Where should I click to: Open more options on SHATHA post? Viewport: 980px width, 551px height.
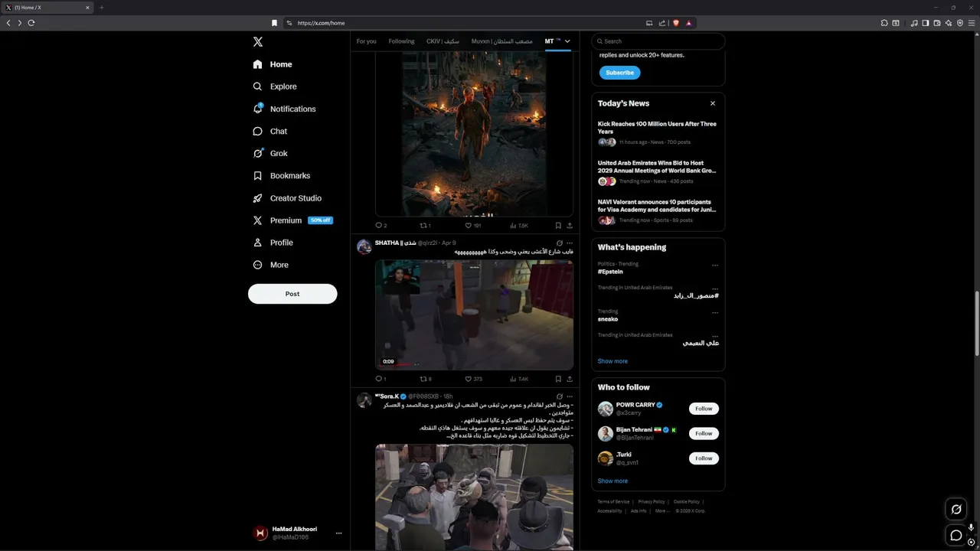570,243
